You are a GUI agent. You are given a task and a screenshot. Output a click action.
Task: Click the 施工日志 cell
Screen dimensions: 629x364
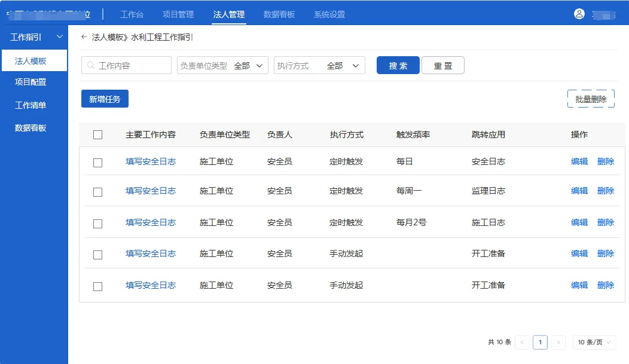(x=488, y=222)
